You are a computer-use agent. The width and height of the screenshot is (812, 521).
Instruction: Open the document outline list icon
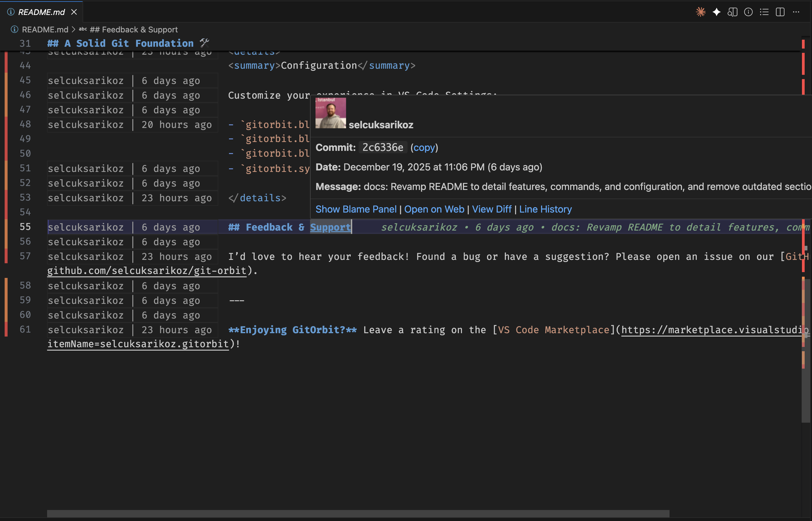click(x=764, y=12)
